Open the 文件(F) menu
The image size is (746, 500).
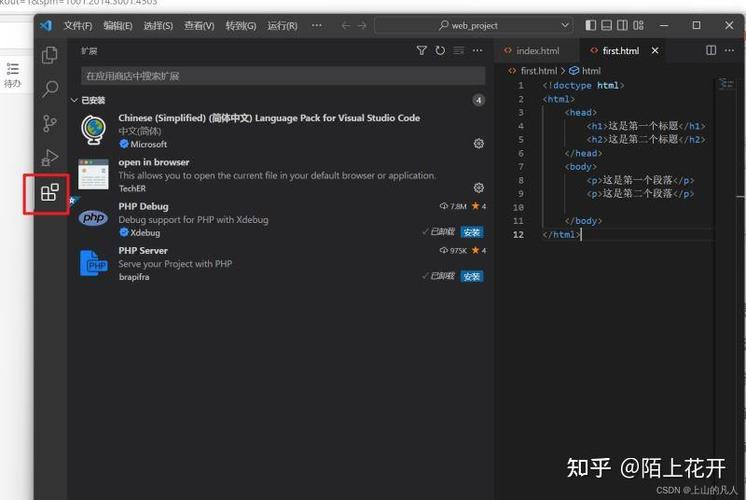(x=78, y=26)
